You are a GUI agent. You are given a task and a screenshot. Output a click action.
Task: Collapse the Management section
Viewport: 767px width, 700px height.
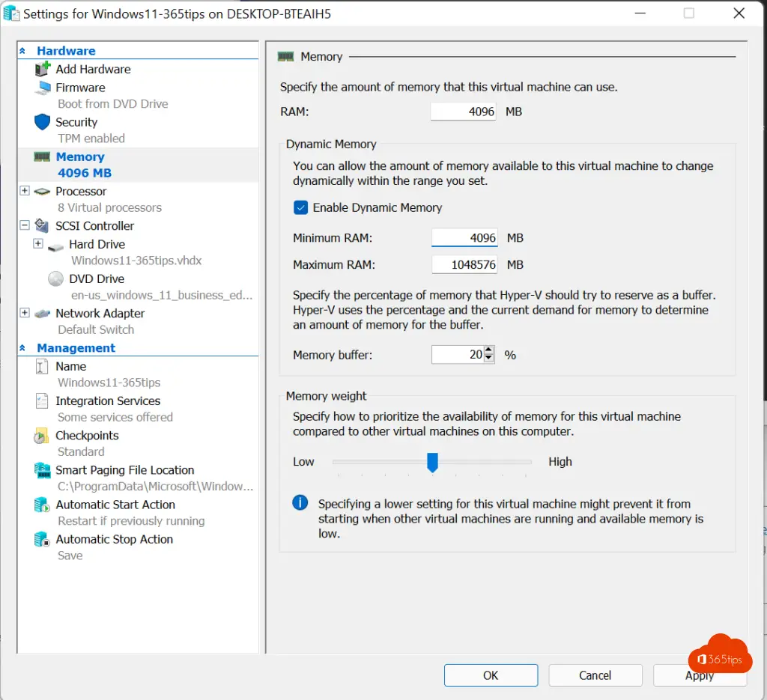(22, 348)
